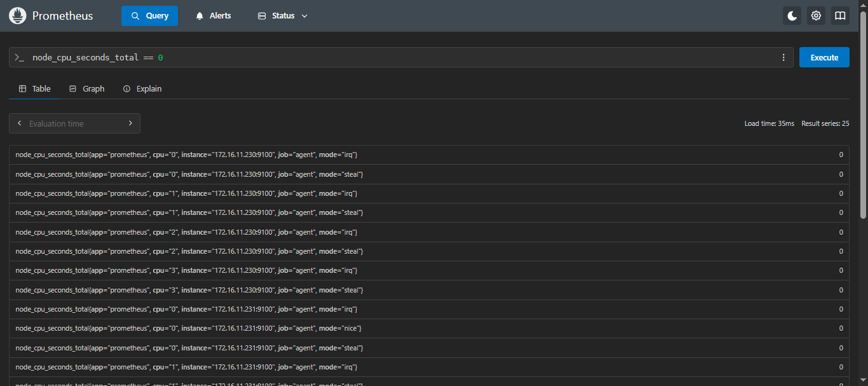Switch to the Table tab

(35, 88)
